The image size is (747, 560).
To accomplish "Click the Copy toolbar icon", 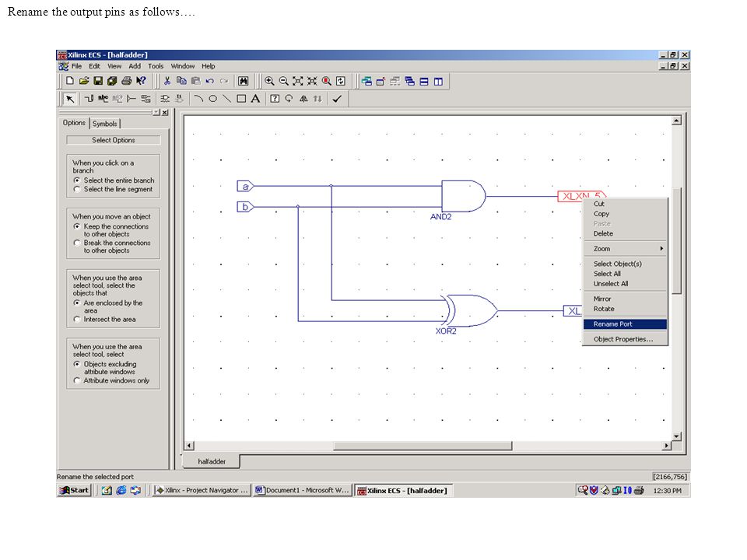I will click(181, 81).
